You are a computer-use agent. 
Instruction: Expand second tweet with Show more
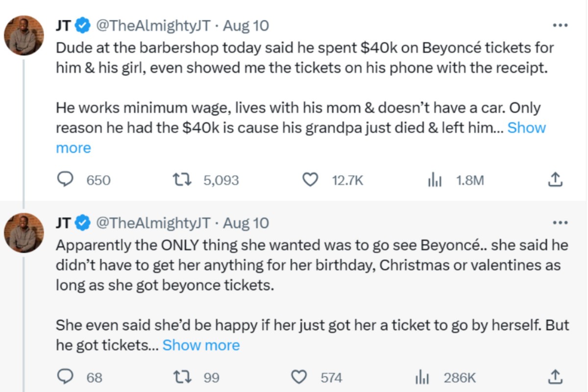coord(201,345)
